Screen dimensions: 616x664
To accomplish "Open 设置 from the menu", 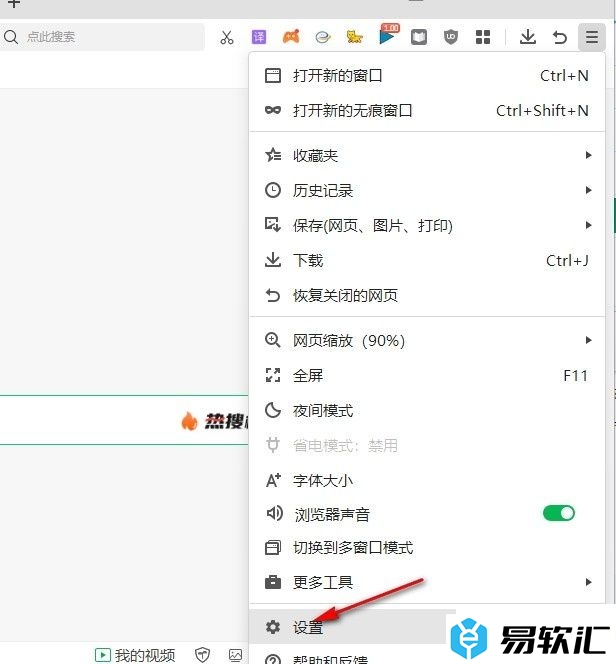I will [347, 627].
